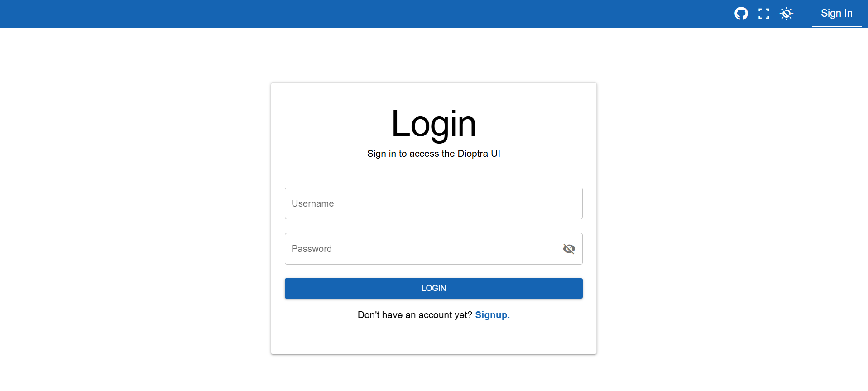Click the Login card heading
Image resolution: width=868 pixels, height=391 pixels.
click(433, 124)
